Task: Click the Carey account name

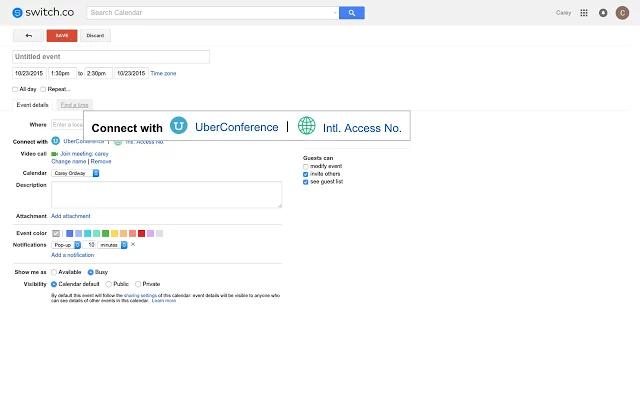Action: tap(563, 13)
